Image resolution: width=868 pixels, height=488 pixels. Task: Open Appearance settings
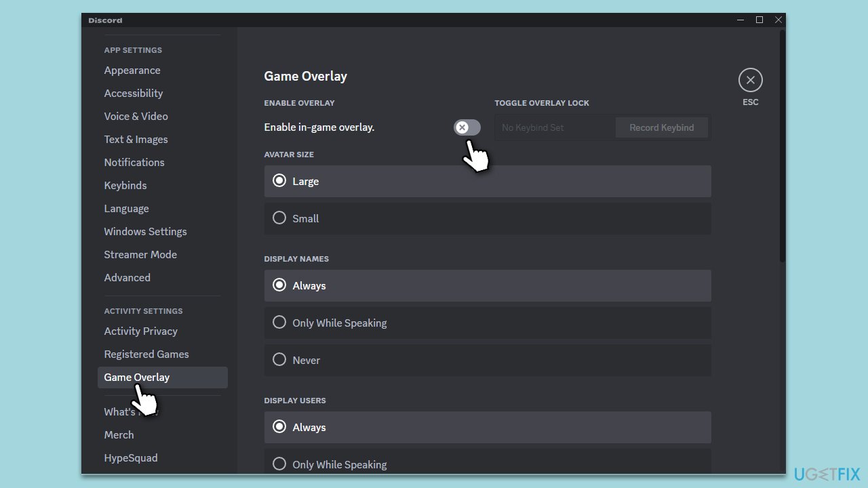132,70
